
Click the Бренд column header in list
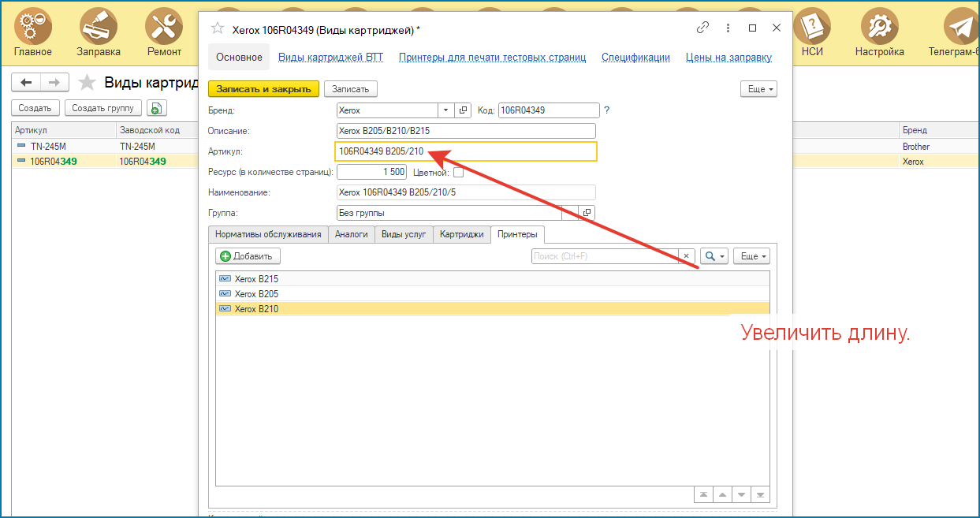point(939,130)
